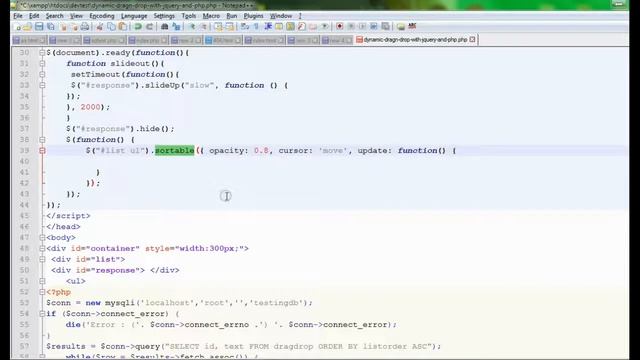
Task: Collapse the ul fold on line 51
Action: (42, 281)
